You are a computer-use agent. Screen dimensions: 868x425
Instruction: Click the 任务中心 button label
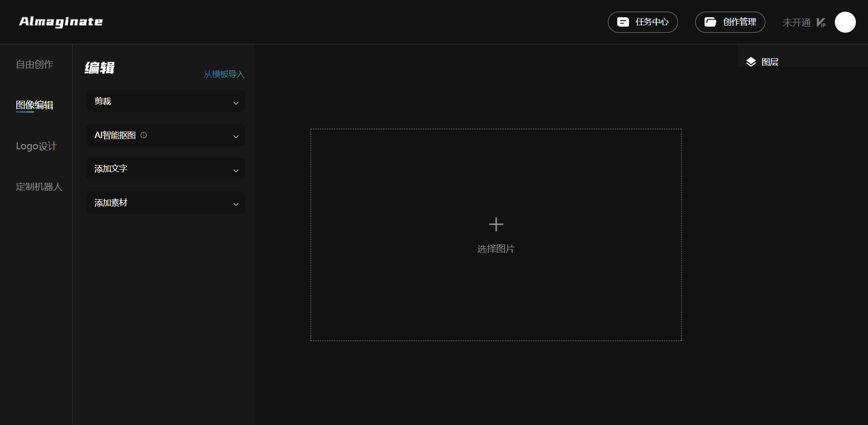pyautogui.click(x=652, y=22)
